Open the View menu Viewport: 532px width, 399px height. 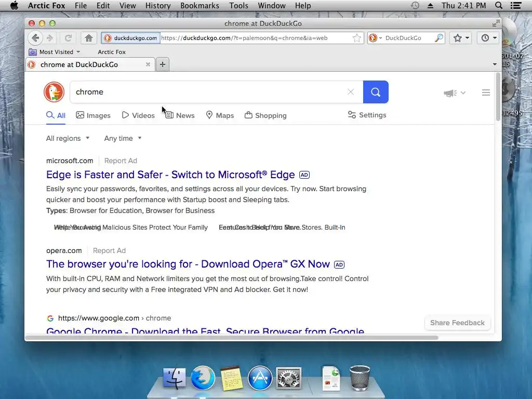pos(128,5)
